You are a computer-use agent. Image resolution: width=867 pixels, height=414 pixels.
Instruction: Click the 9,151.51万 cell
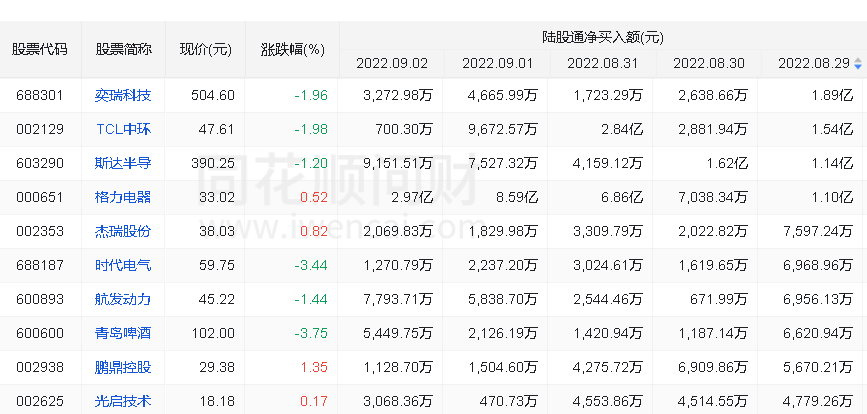click(398, 163)
